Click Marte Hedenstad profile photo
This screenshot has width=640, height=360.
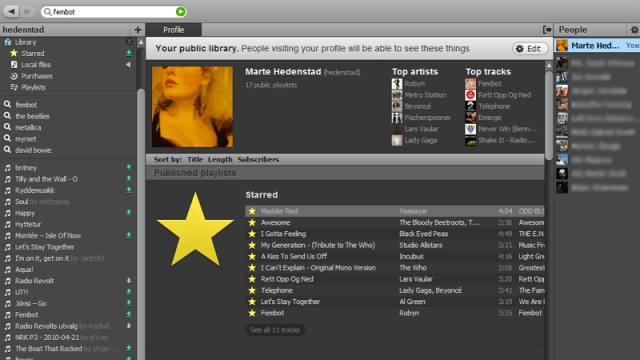[192, 107]
